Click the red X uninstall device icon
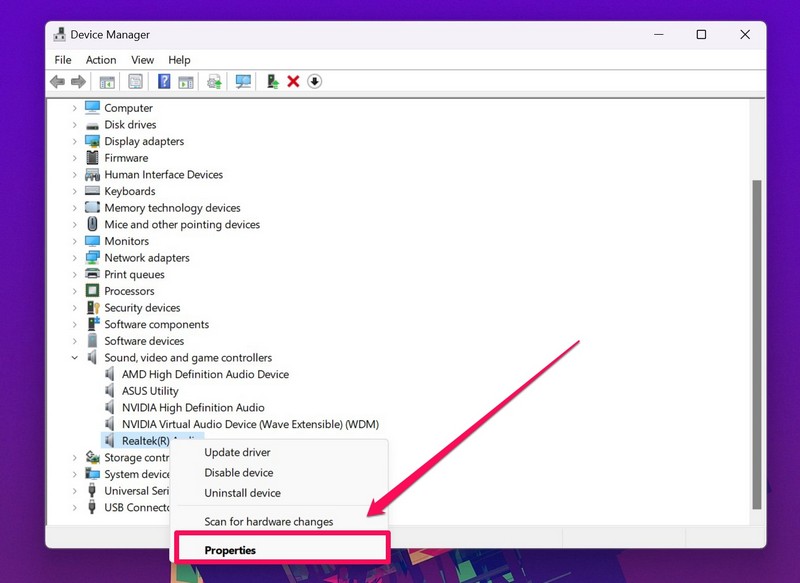 point(293,82)
